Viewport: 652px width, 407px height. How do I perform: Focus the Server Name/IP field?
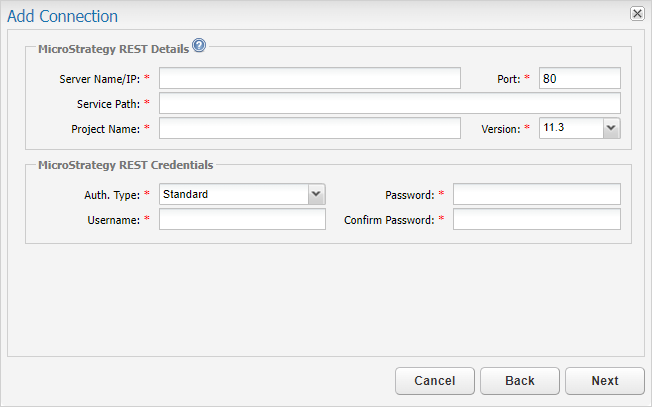310,78
